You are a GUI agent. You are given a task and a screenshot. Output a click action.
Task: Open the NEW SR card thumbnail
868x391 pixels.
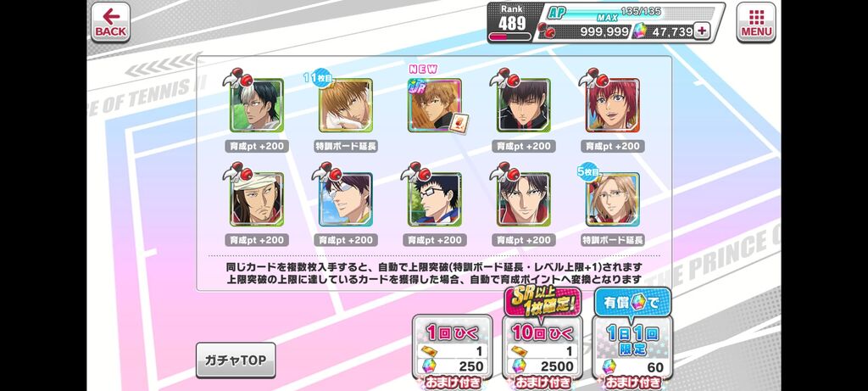435,105
